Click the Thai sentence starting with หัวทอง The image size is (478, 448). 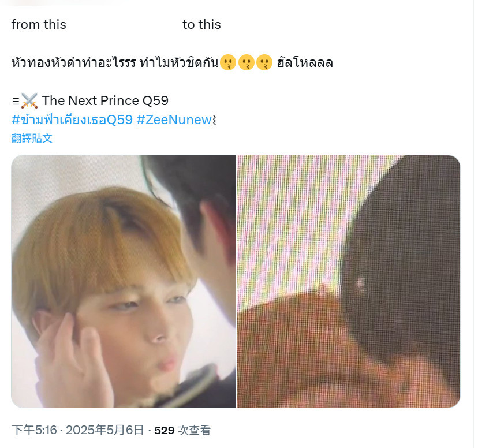tap(172, 62)
